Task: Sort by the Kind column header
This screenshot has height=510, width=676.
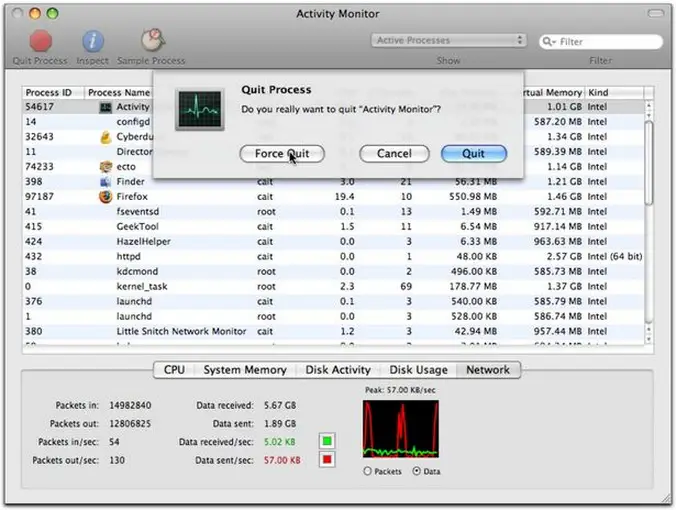Action: 614,93
